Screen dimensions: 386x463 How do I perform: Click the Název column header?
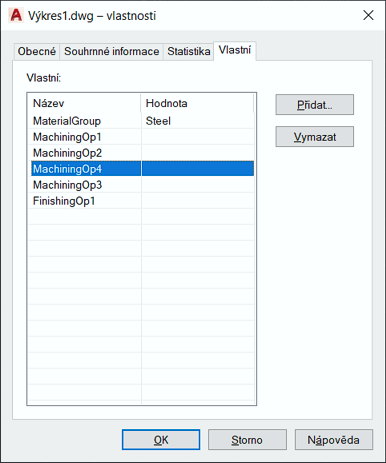pyautogui.click(x=85, y=103)
